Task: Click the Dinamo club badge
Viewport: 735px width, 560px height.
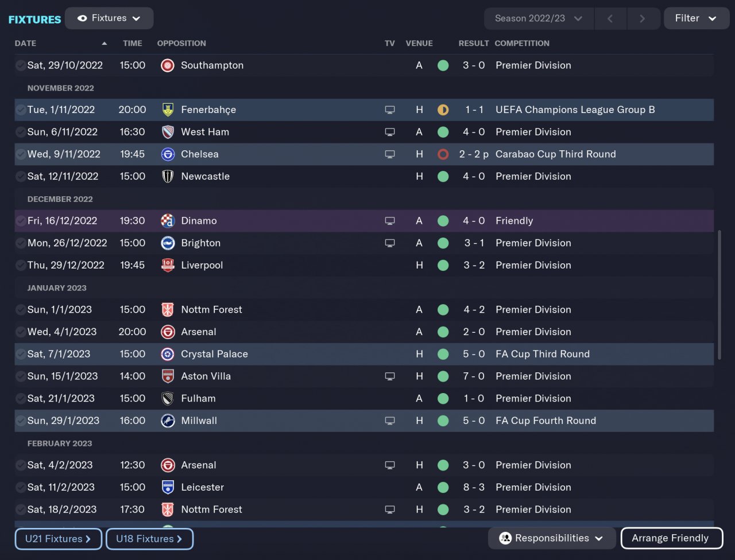Action: [x=168, y=221]
